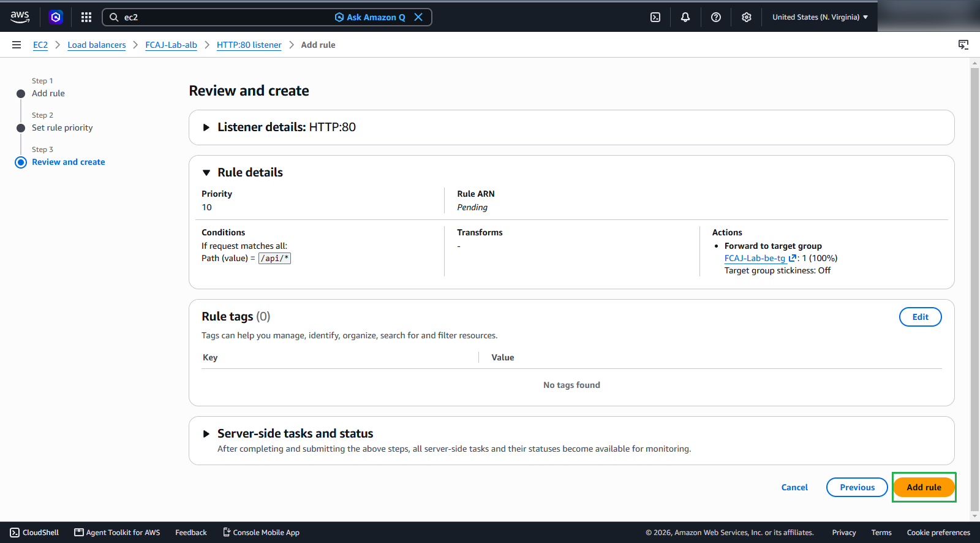The image size is (980, 543).
Task: Click the Previous button
Action: click(x=857, y=487)
